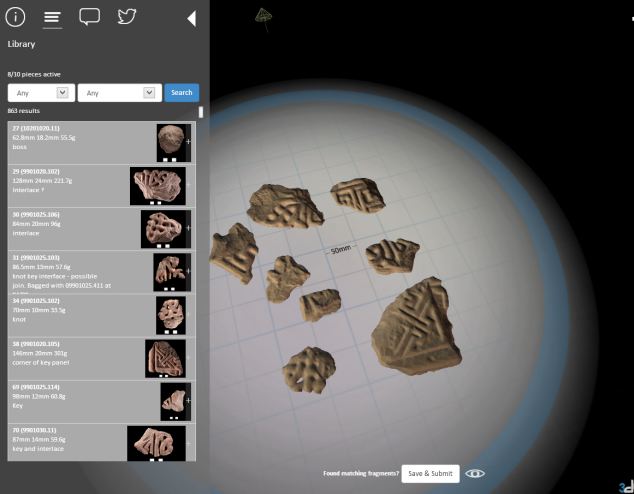Screen dimensions: 634x494
Task: Click the library results scrollbar handle
Action: (201, 112)
